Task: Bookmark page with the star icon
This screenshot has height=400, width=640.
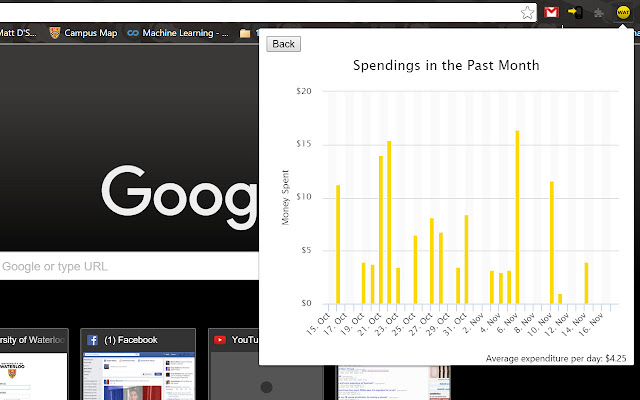Action: pyautogui.click(x=527, y=13)
